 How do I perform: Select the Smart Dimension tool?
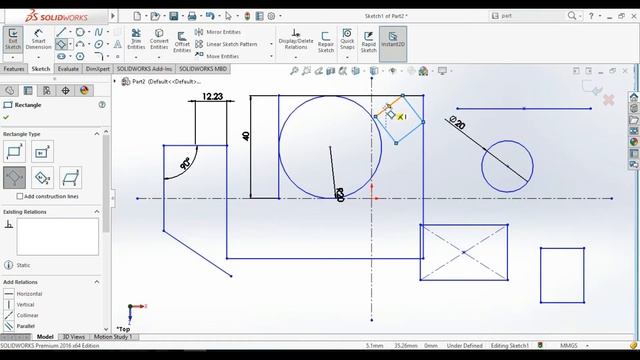pyautogui.click(x=38, y=39)
